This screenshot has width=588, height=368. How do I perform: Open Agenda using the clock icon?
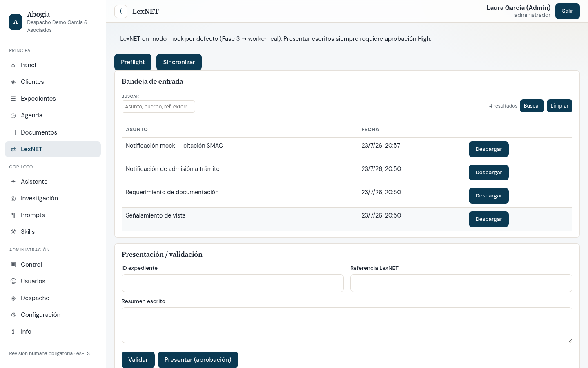13,115
